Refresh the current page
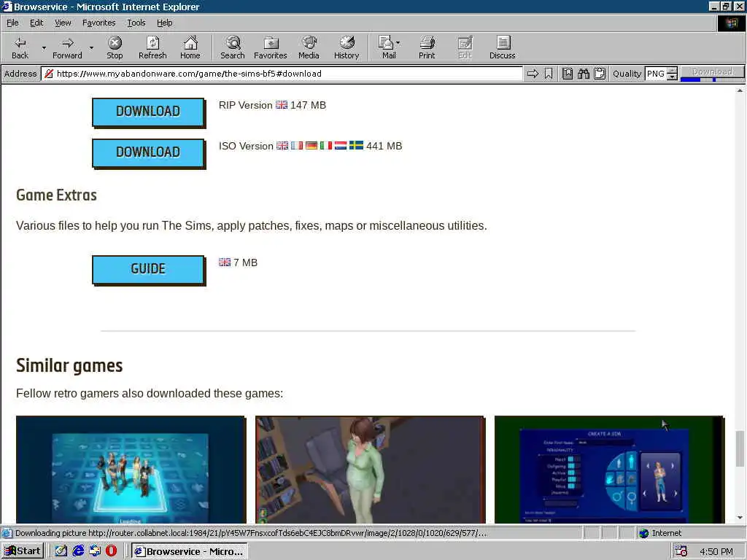The width and height of the screenshot is (747, 560). pyautogui.click(x=152, y=47)
